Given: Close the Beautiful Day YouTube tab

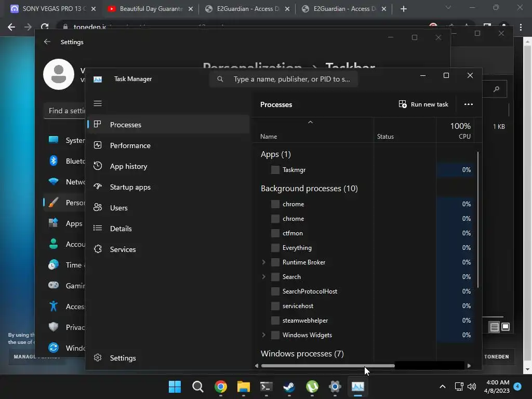Looking at the screenshot, I should tap(191, 9).
